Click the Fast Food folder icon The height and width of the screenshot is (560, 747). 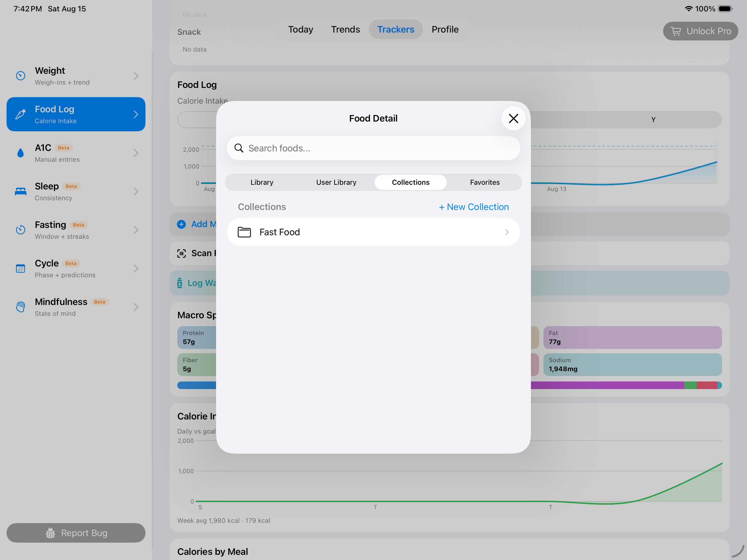point(244,232)
